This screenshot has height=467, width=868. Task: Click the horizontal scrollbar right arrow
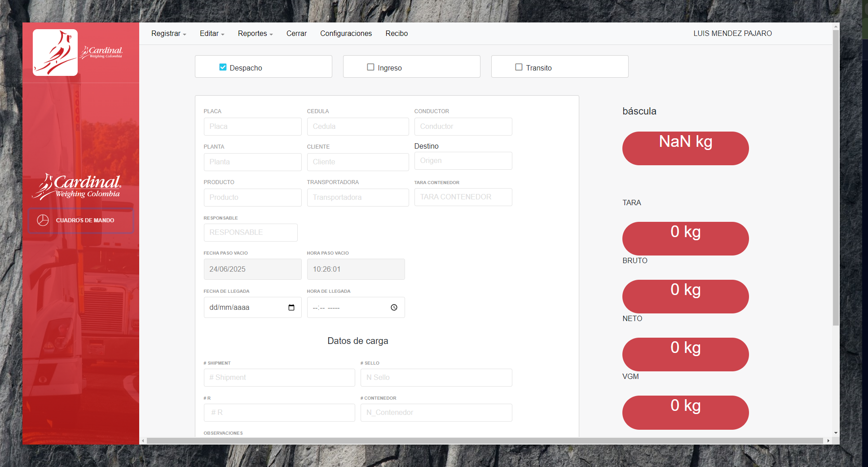click(x=828, y=441)
